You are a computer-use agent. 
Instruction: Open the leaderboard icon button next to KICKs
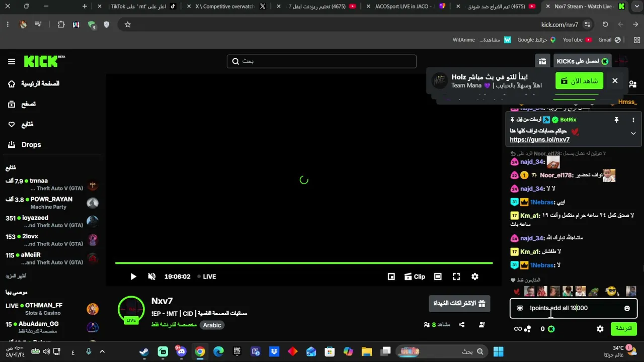coord(542,61)
